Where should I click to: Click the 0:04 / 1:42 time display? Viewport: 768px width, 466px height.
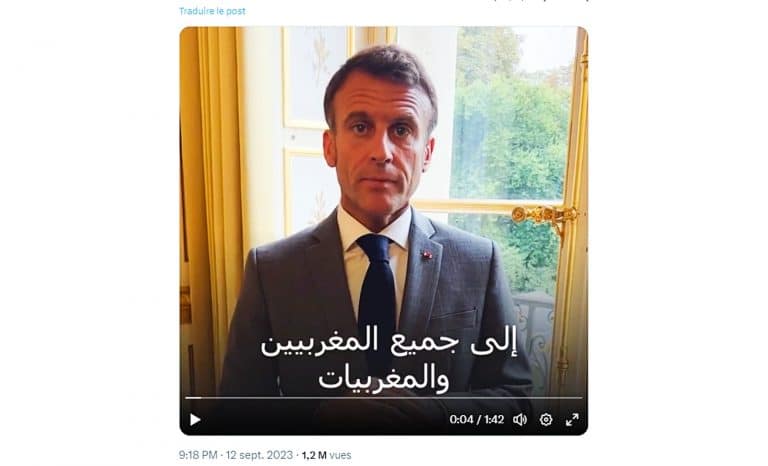coord(477,420)
